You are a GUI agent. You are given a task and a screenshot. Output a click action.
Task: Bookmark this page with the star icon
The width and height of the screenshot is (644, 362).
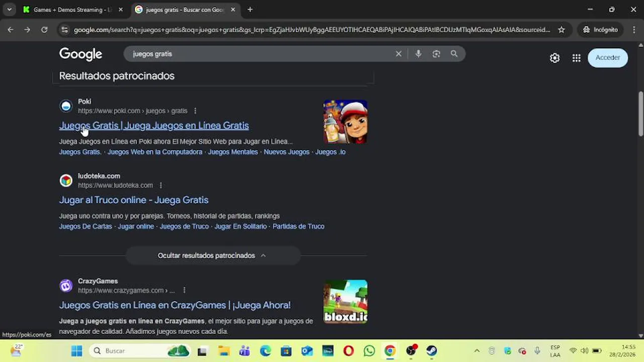[561, 30]
